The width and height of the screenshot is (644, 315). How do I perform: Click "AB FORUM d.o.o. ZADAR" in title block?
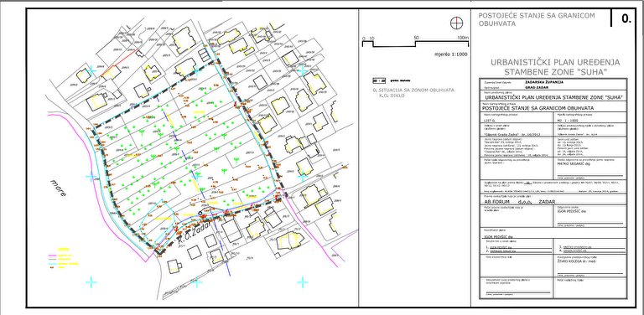click(520, 202)
